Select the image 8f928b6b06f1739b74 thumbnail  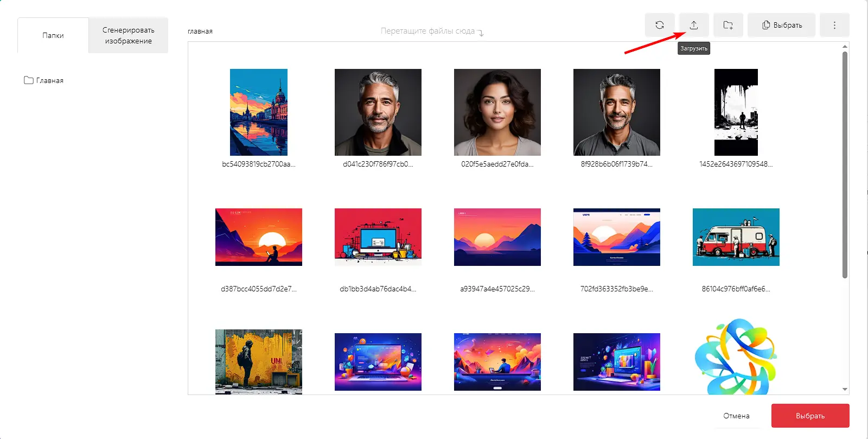[x=617, y=112]
